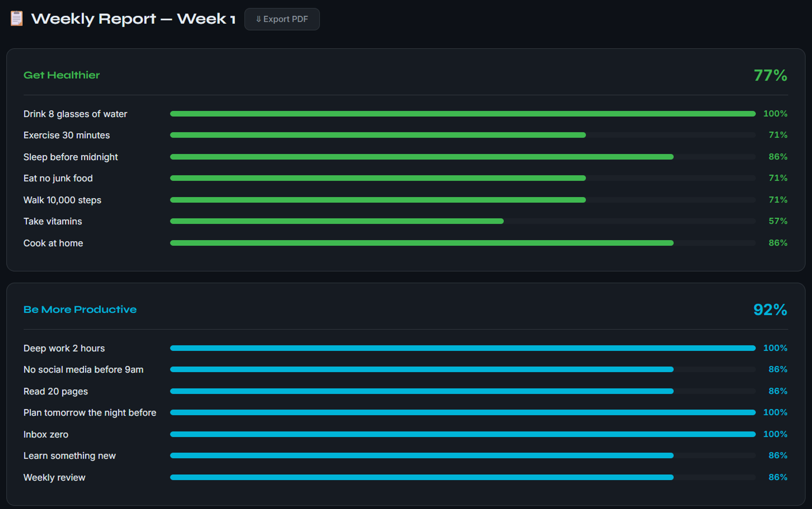Click the No social media before 9am label
The image size is (812, 509).
83,370
